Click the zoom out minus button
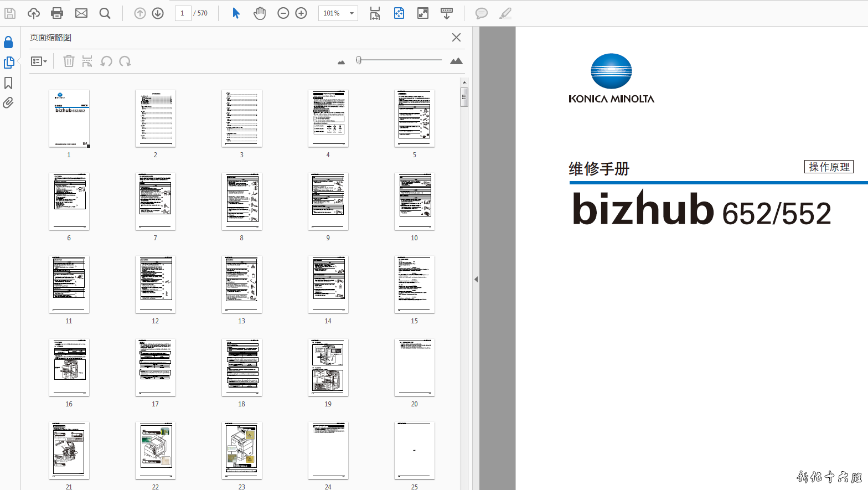Image resolution: width=868 pixels, height=490 pixels. coord(283,13)
